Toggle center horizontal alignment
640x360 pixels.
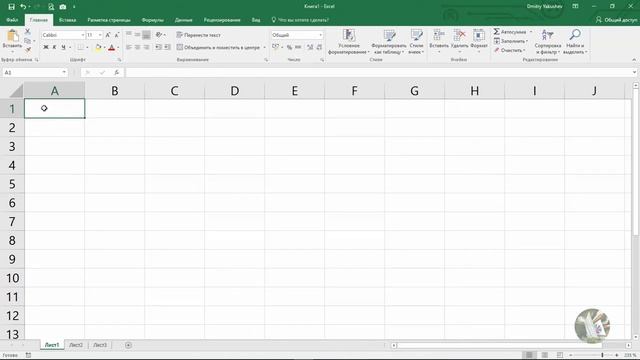(x=138, y=47)
